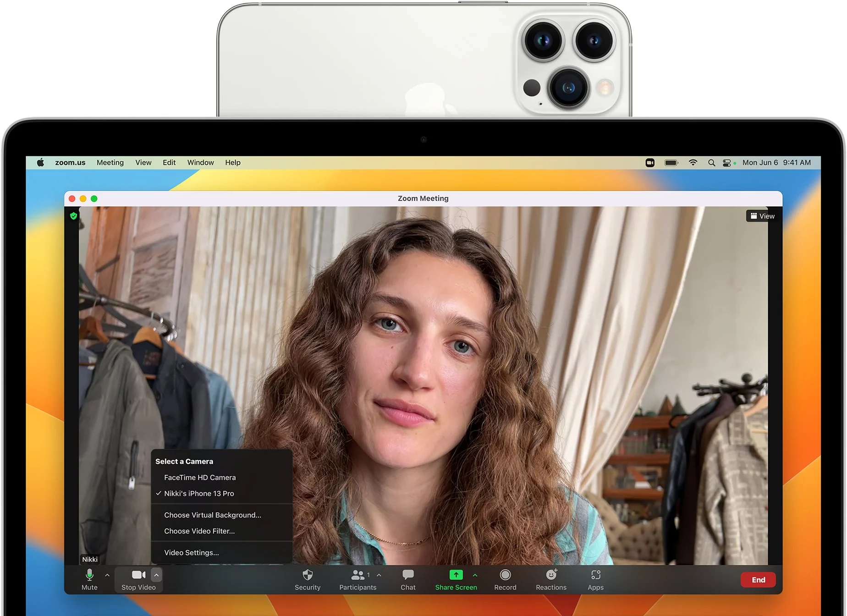This screenshot has height=616, width=847.
Task: Mute the microphone
Action: (89, 575)
